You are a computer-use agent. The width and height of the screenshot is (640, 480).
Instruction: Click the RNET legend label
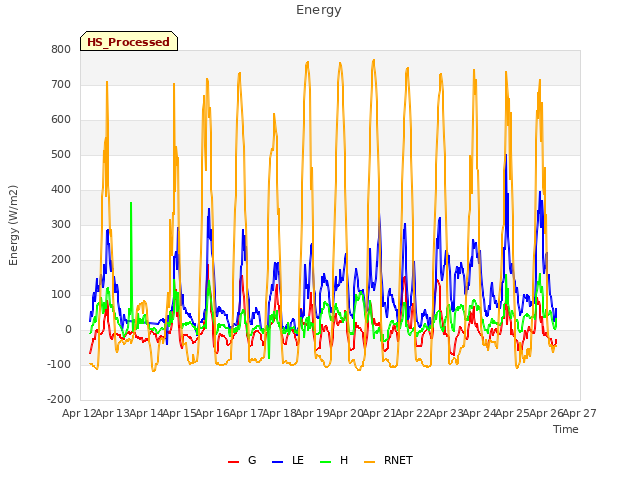[x=398, y=460]
